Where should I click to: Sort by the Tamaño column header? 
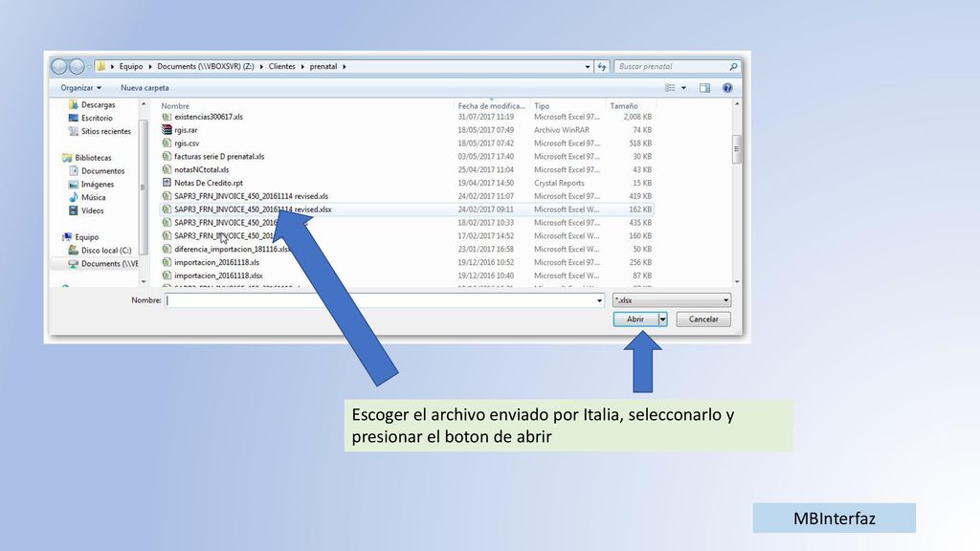click(x=624, y=105)
